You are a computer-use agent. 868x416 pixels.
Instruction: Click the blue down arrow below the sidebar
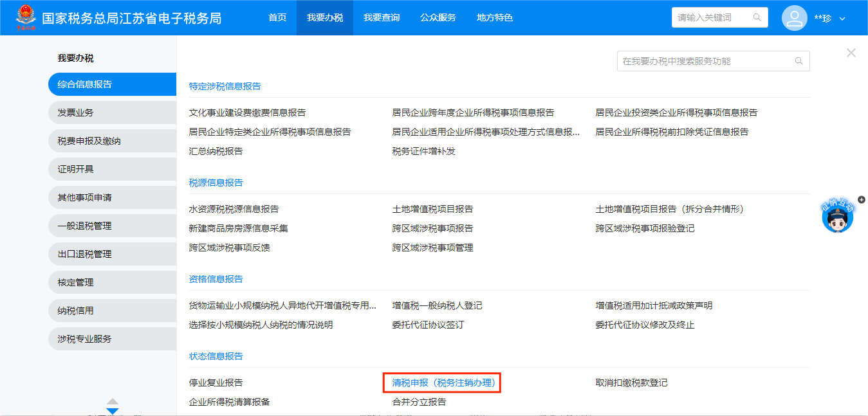(113, 411)
